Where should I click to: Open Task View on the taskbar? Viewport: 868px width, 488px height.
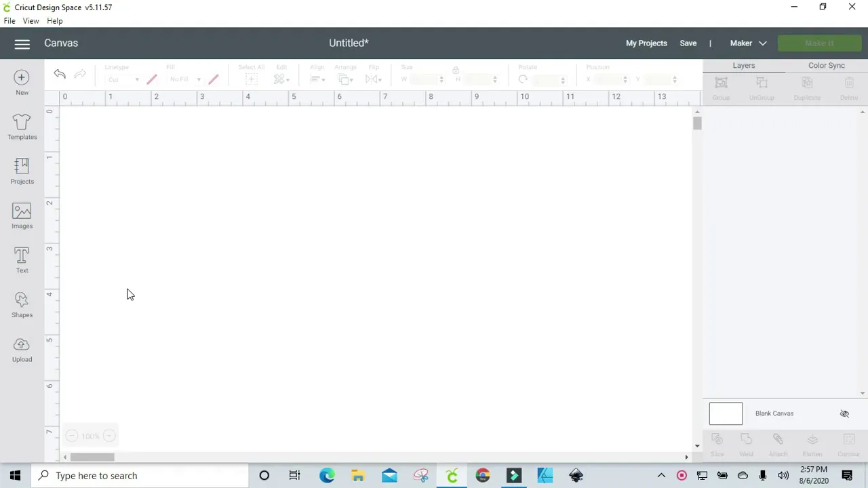point(295,476)
